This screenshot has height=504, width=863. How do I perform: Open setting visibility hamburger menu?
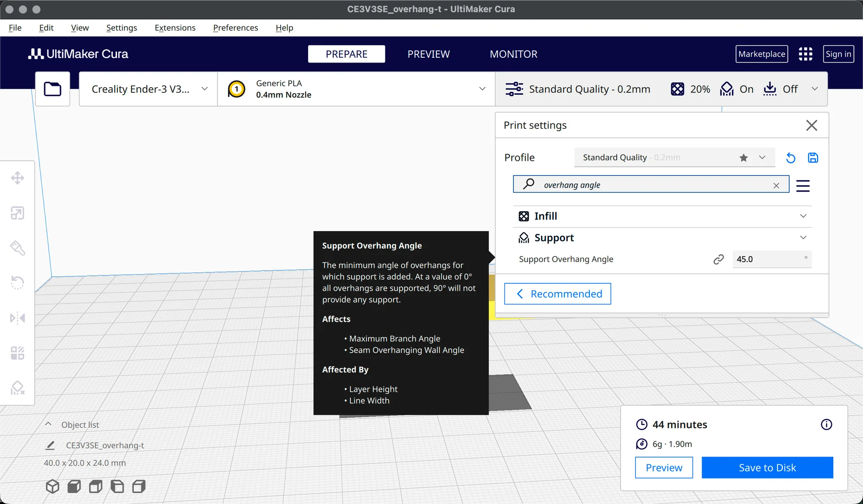[x=803, y=186]
